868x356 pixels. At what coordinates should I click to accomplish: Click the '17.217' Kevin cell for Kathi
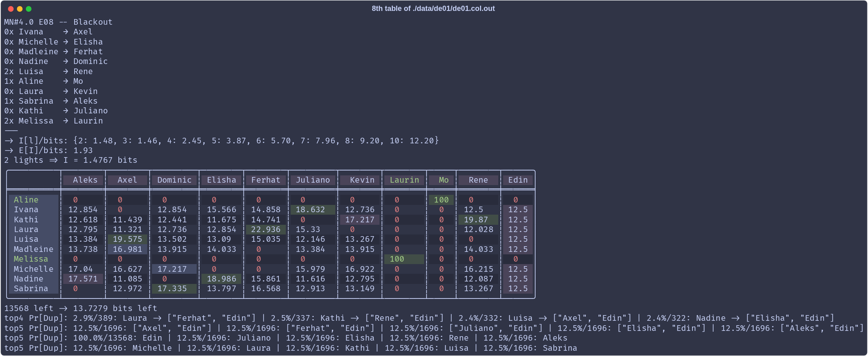360,220
